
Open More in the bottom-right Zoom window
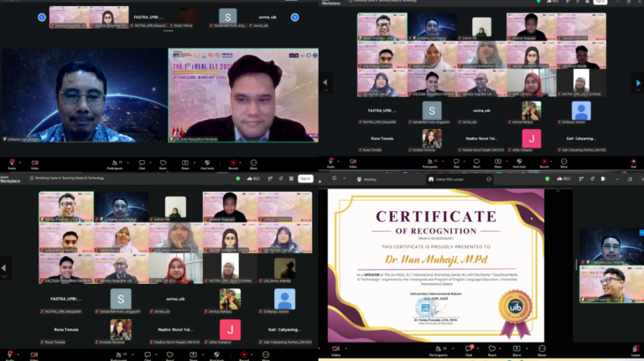543,351
